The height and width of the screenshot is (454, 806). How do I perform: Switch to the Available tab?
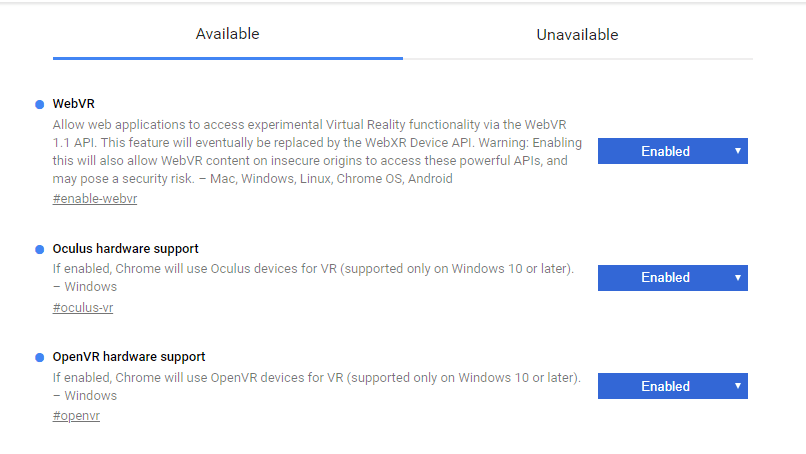(227, 34)
